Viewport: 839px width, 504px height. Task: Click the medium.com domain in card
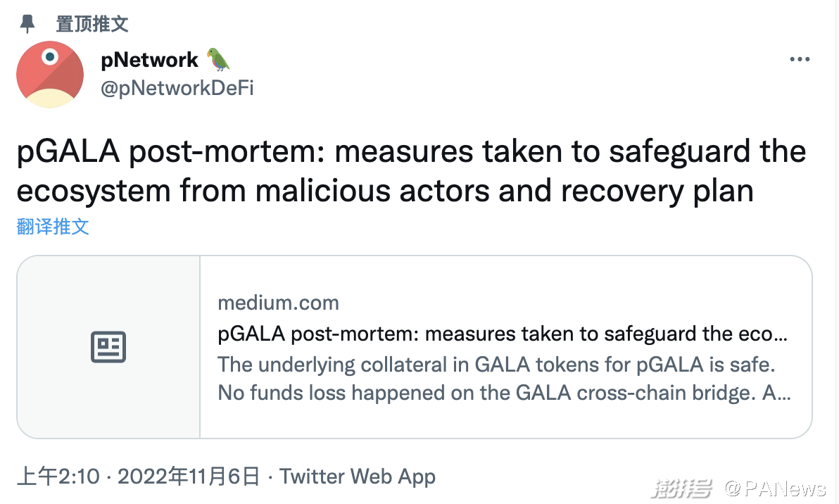pyautogui.click(x=278, y=303)
